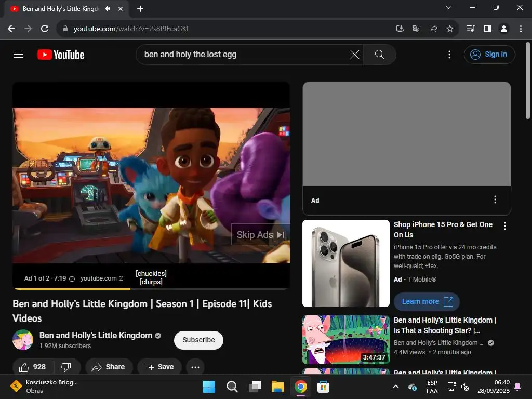Open Is That a Shooting Star video title
Screen dimensions: 532x399
(445, 325)
